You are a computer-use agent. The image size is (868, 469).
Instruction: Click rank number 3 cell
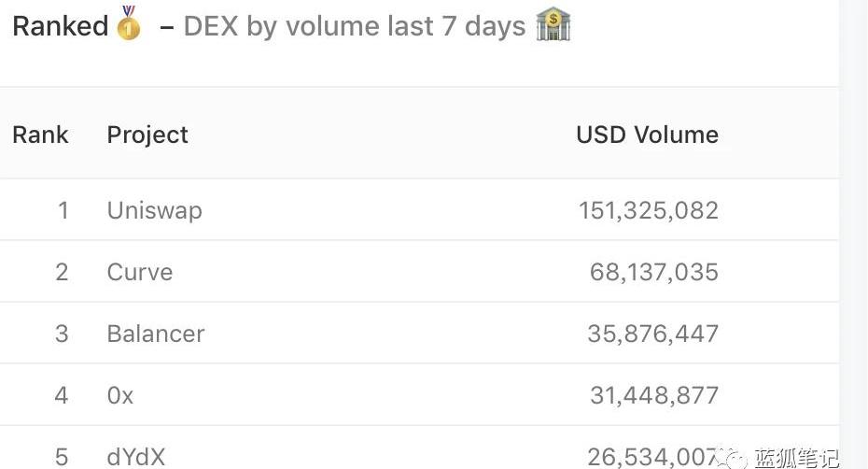(x=62, y=334)
